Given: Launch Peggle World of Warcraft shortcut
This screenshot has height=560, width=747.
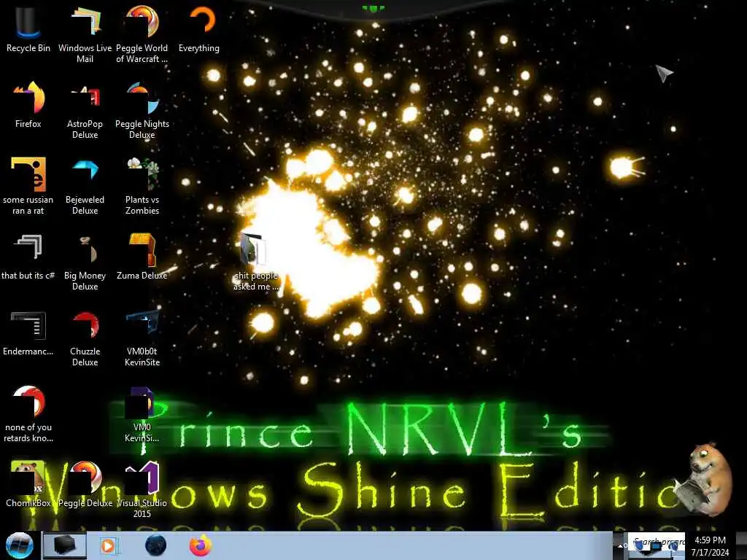Looking at the screenshot, I should coord(142,34).
